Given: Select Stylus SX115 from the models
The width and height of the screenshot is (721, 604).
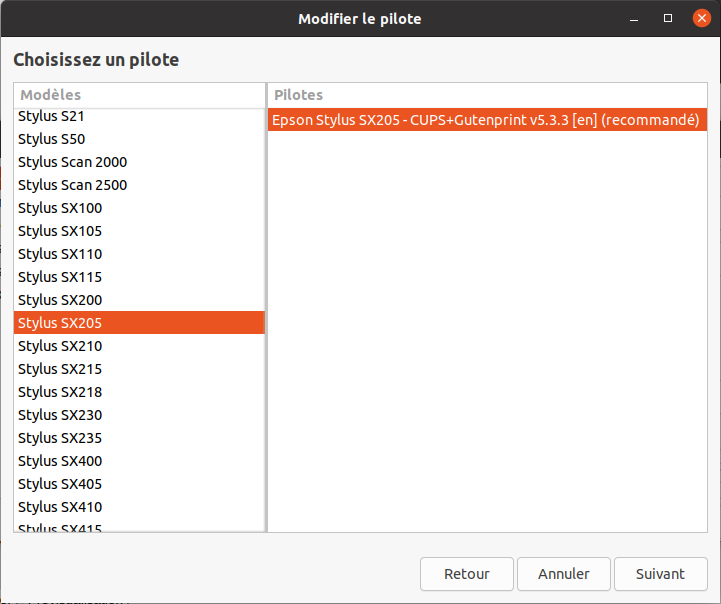Looking at the screenshot, I should 139,277.
